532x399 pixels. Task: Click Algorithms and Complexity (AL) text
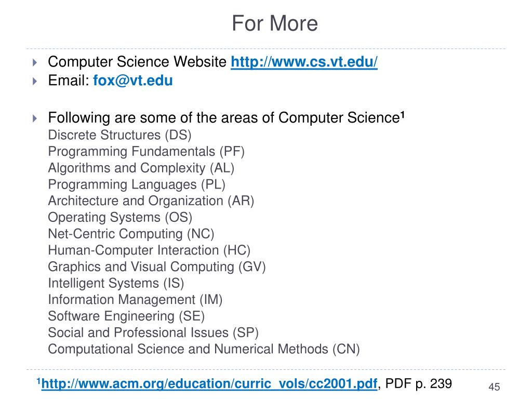tap(141, 168)
